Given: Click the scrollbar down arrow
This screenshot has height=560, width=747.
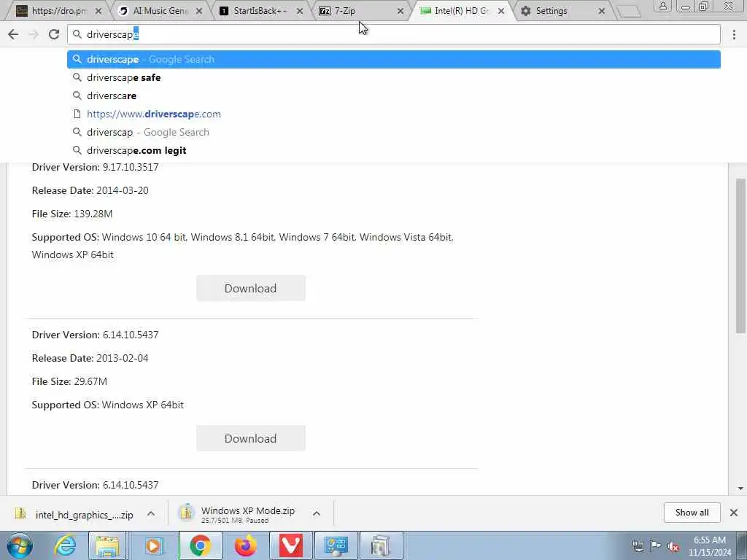Looking at the screenshot, I should pos(740,488).
